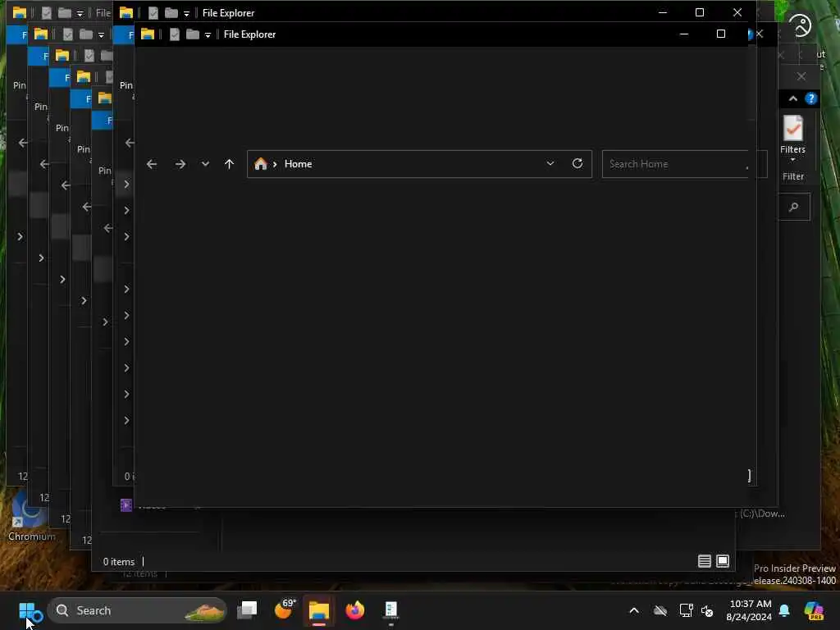Screen dimensions: 840x630
Task: Click folder icon of leftmost File Explorer window
Action: tap(20, 13)
